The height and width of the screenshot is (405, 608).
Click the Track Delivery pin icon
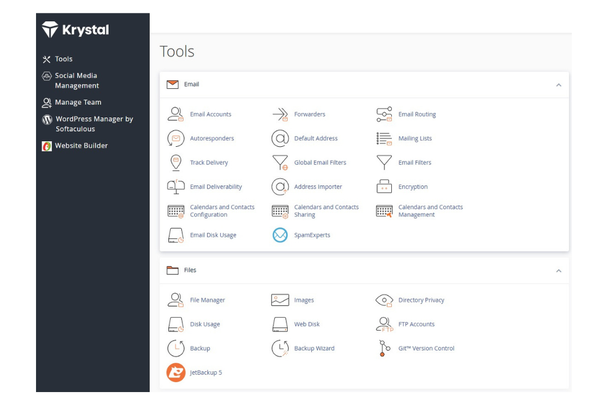pyautogui.click(x=176, y=163)
